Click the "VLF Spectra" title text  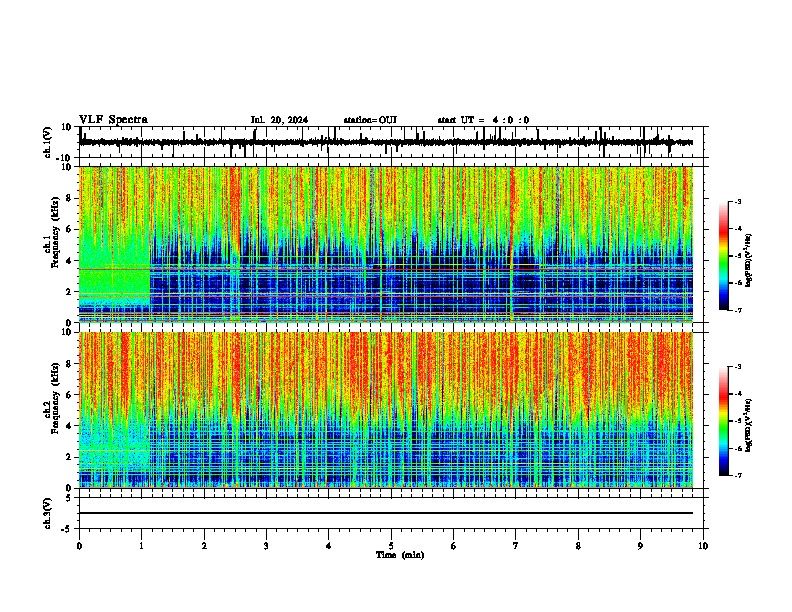pos(113,120)
